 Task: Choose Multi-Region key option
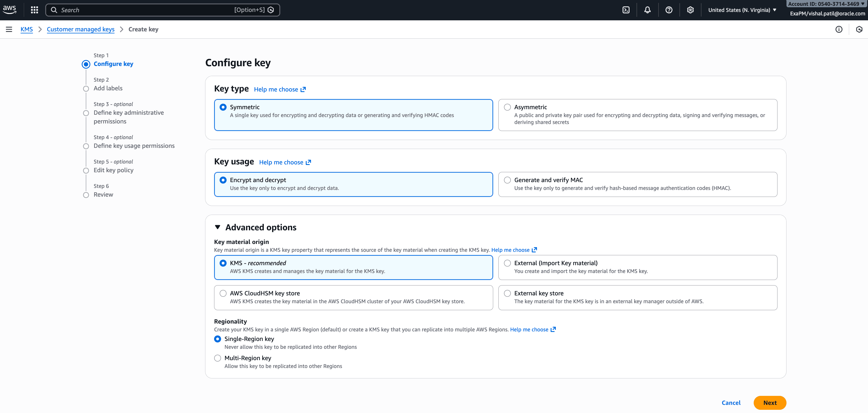(x=218, y=358)
